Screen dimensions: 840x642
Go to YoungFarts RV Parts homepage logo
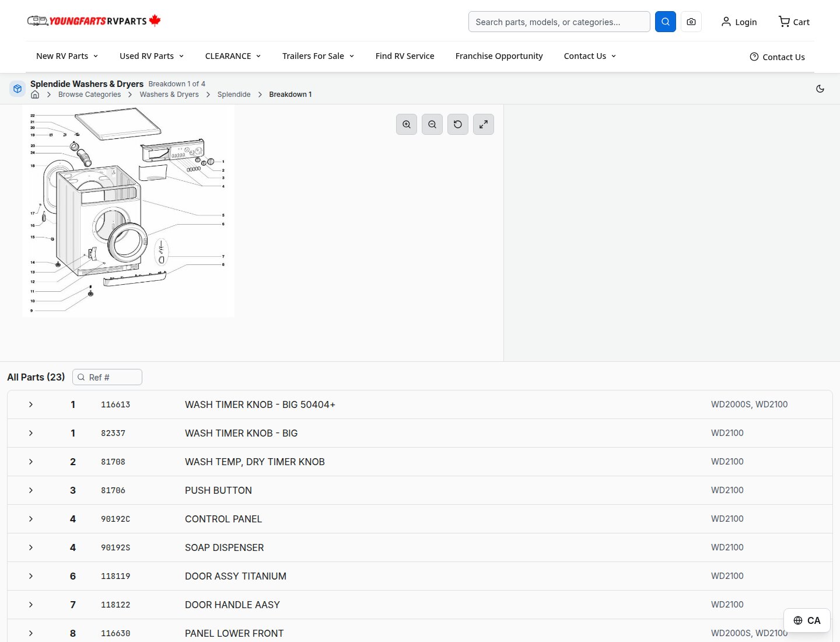click(x=94, y=21)
